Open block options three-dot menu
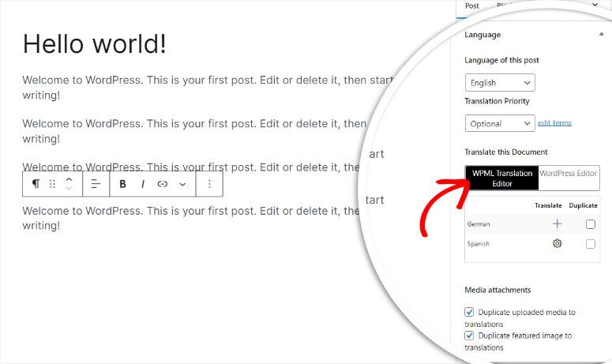This screenshot has width=612, height=364. point(209,184)
